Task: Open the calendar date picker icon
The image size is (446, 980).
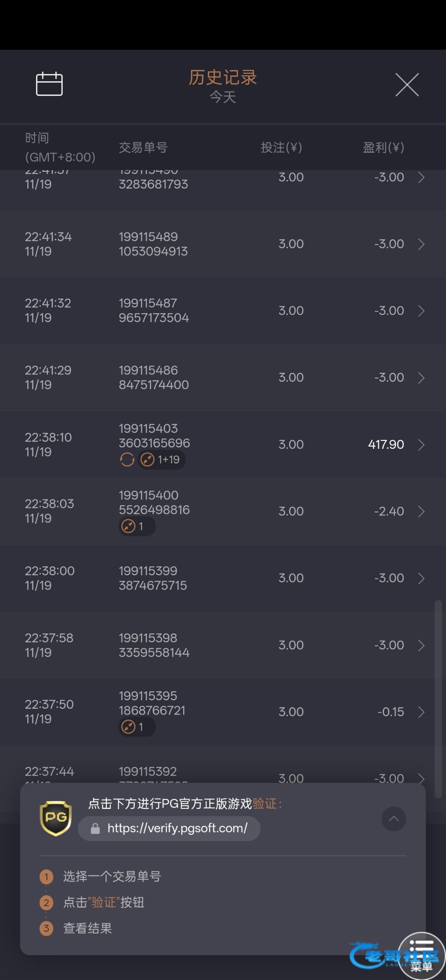Action: pyautogui.click(x=49, y=84)
